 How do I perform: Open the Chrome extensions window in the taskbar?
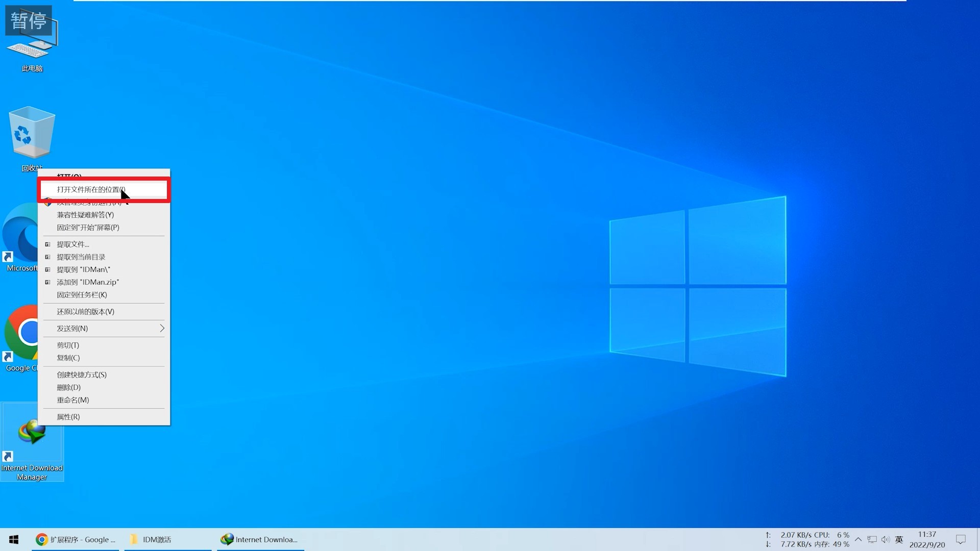point(76,539)
